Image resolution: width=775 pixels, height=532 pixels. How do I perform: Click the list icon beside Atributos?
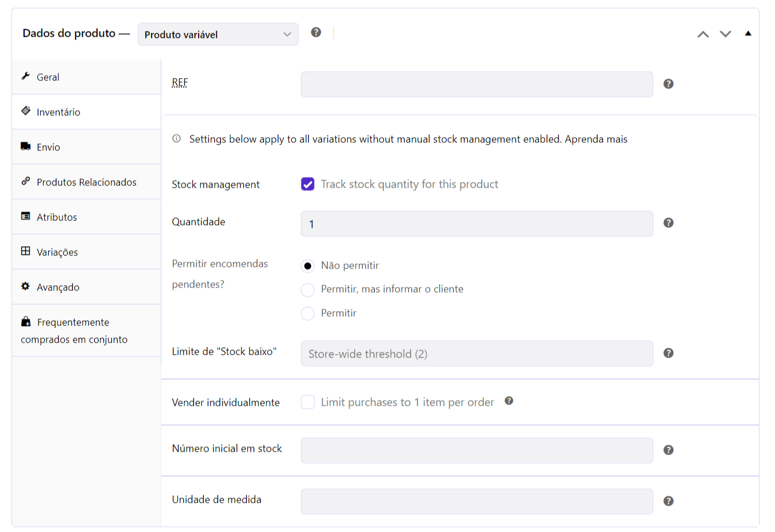(26, 216)
